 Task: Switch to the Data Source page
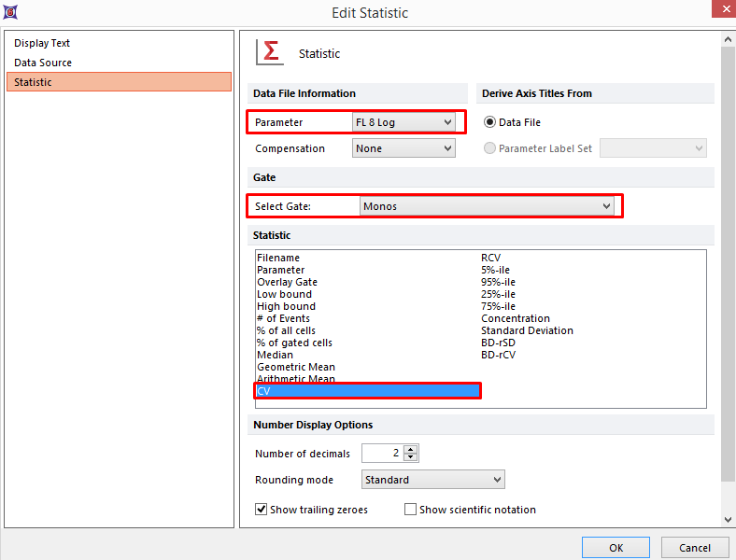pyautogui.click(x=43, y=63)
